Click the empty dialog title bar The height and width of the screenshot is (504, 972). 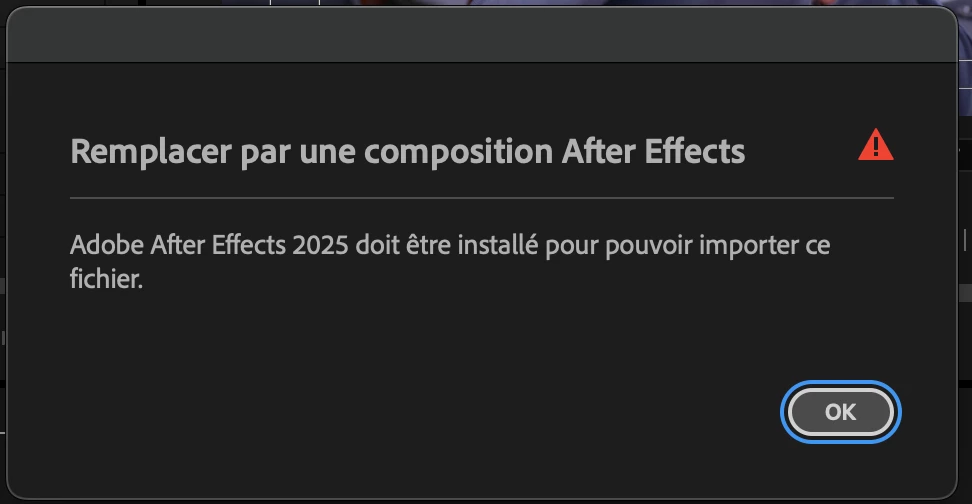pyautogui.click(x=482, y=34)
